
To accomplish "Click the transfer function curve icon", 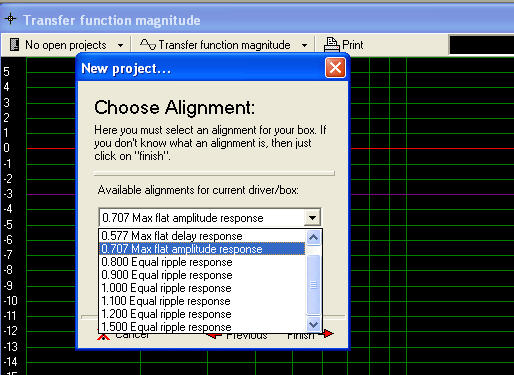I will click(148, 44).
